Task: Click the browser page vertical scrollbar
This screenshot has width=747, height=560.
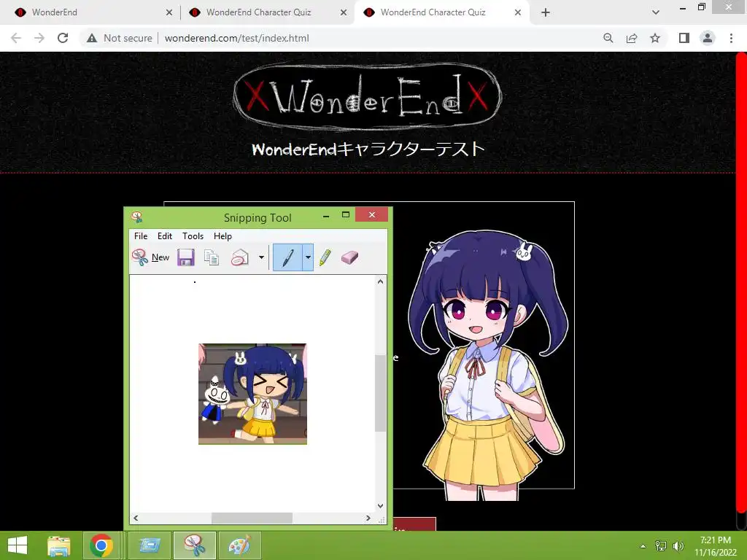Action: (x=741, y=284)
